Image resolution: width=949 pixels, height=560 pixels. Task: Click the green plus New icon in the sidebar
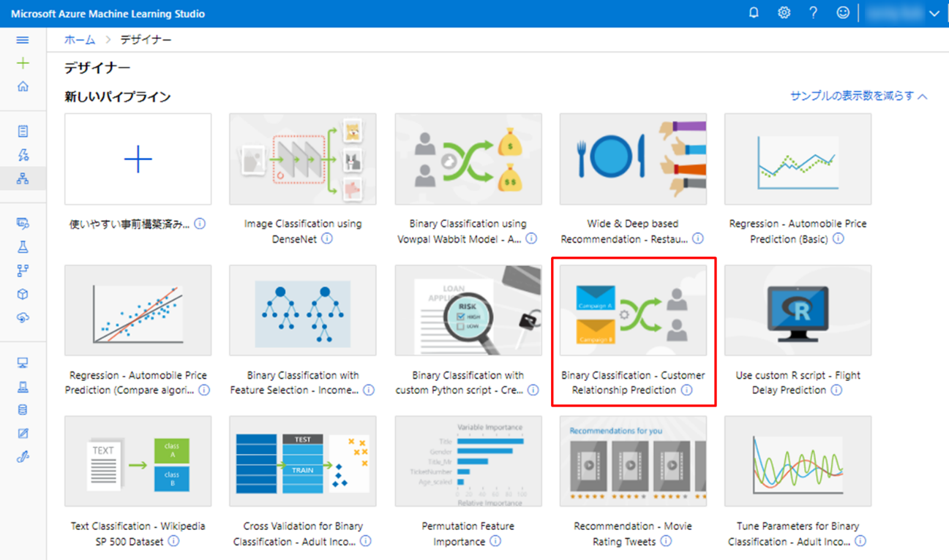(23, 64)
